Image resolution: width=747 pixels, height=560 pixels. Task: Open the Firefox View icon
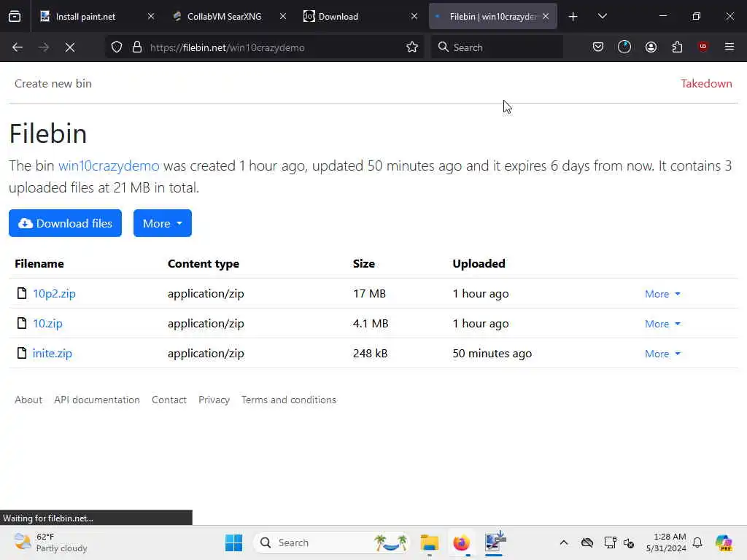point(15,17)
